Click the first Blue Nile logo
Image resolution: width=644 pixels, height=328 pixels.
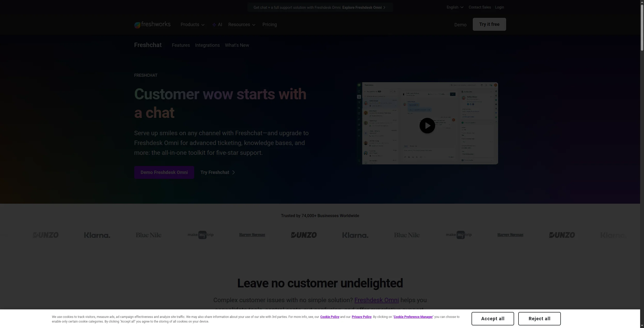pyautogui.click(x=149, y=235)
